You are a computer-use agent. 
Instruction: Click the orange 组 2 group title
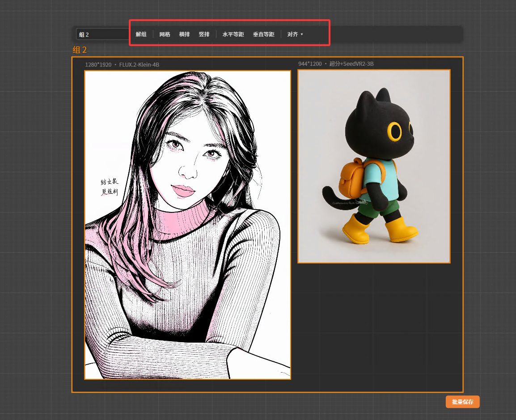(x=80, y=50)
